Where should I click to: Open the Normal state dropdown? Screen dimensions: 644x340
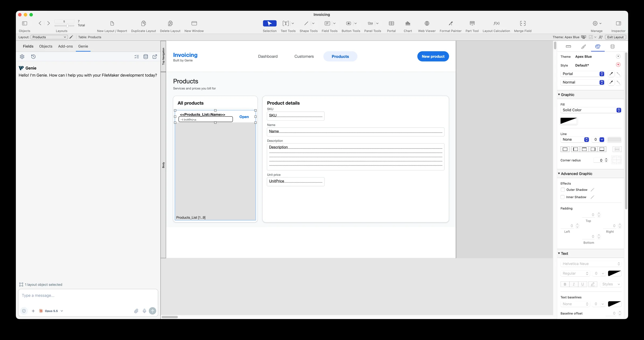click(x=582, y=82)
